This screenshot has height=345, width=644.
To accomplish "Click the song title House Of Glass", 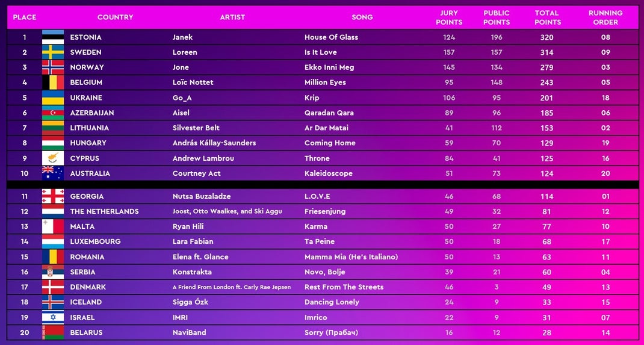I will pos(331,37).
